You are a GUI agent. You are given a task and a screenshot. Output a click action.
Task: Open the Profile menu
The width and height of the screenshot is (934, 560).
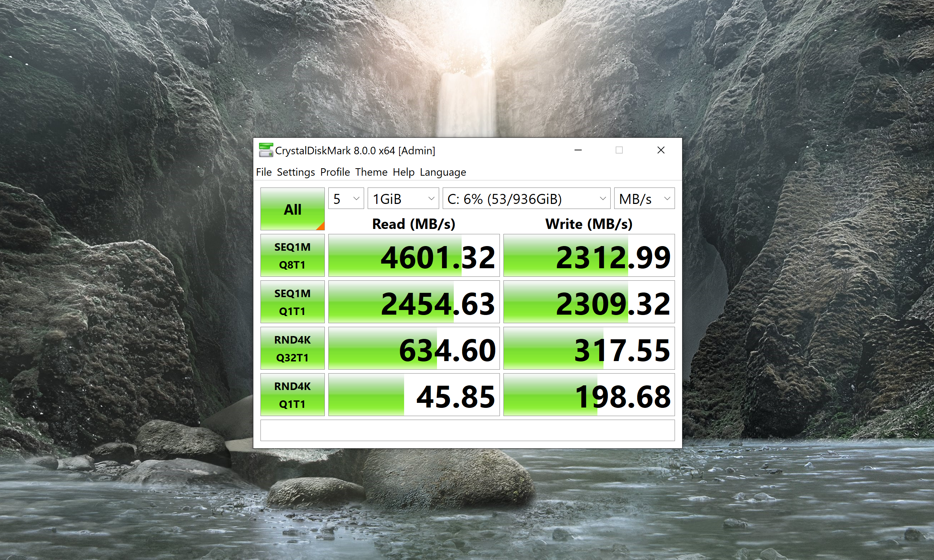coord(335,172)
